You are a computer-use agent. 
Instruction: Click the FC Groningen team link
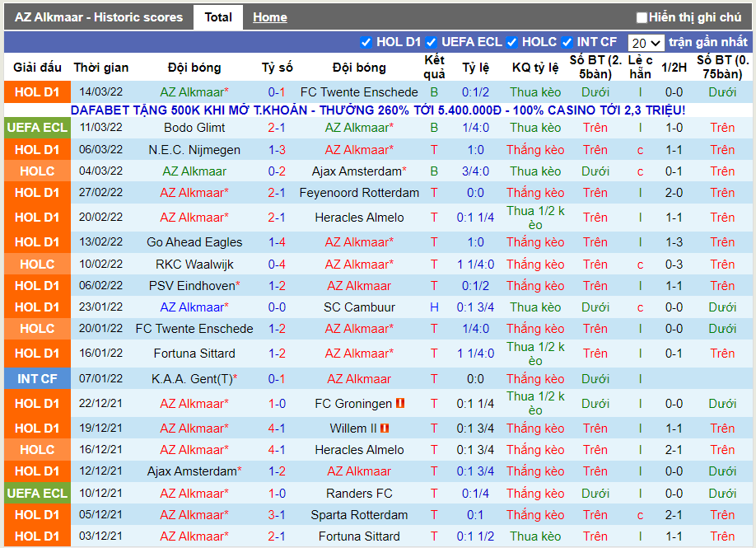[x=353, y=404]
